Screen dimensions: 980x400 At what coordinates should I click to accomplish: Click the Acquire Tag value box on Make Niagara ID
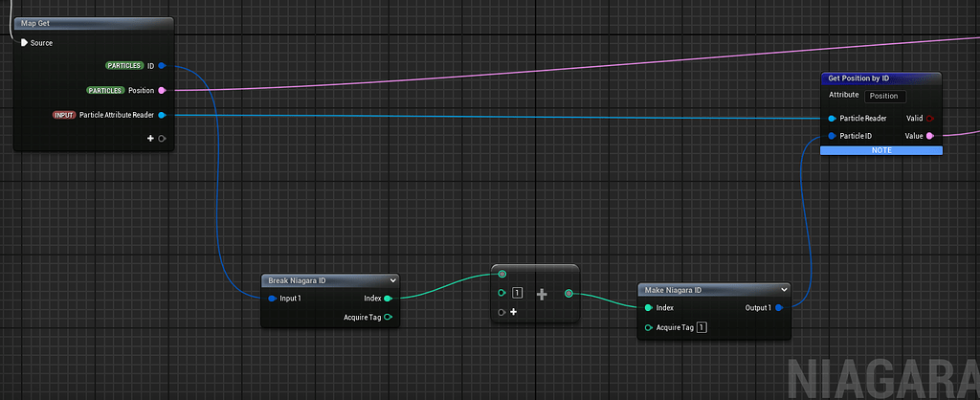pyautogui.click(x=702, y=327)
